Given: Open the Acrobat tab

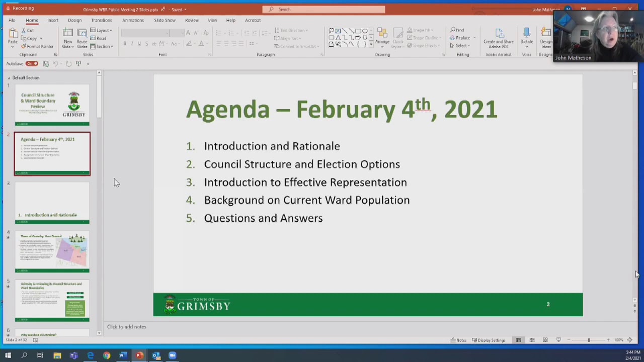Looking at the screenshot, I should click(x=253, y=21).
